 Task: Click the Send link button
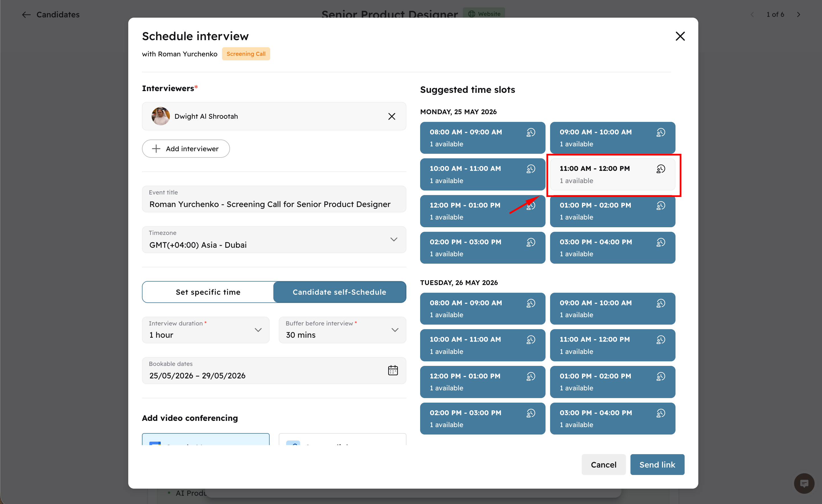pyautogui.click(x=657, y=465)
